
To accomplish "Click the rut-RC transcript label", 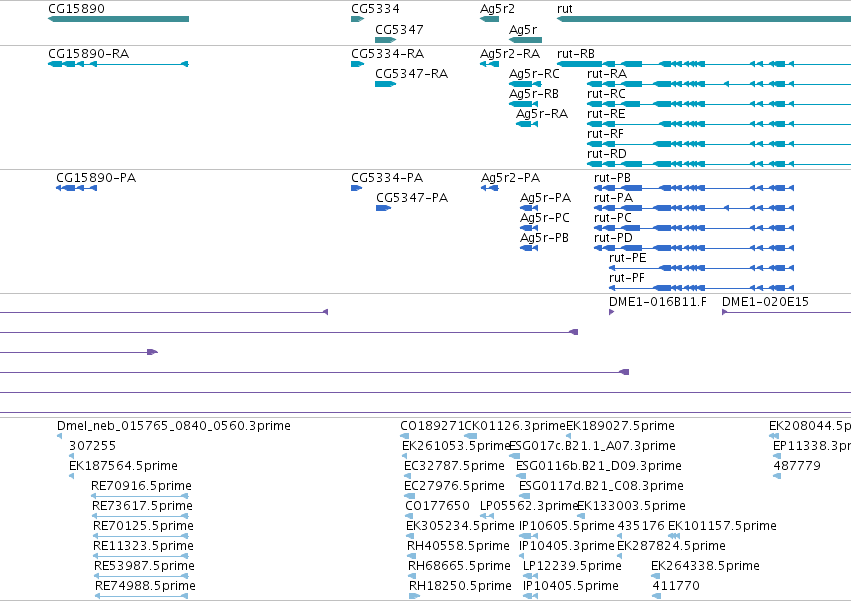I will [x=606, y=94].
